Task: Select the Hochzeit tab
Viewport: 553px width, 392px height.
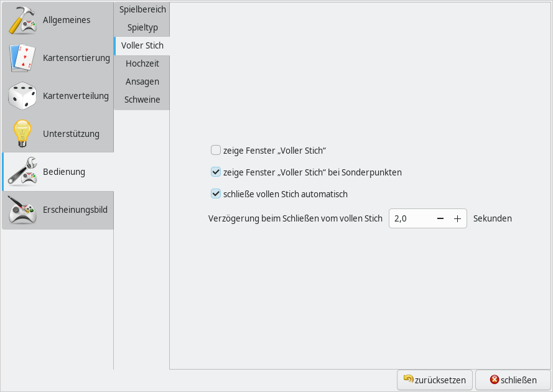Action: (x=142, y=63)
